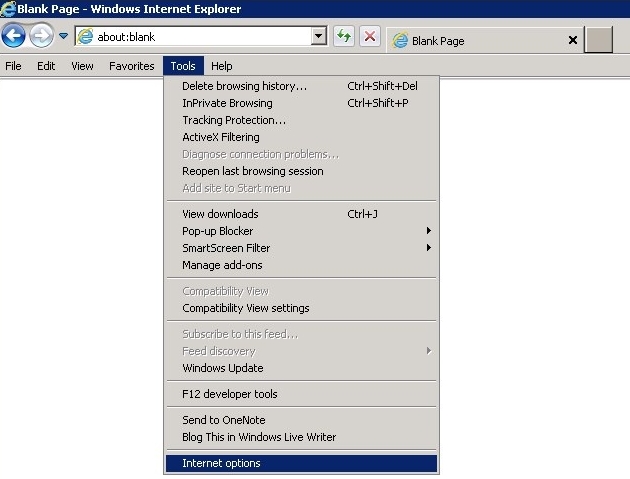Open Manage add-ons
Screen dimensions: 630x479
222,265
